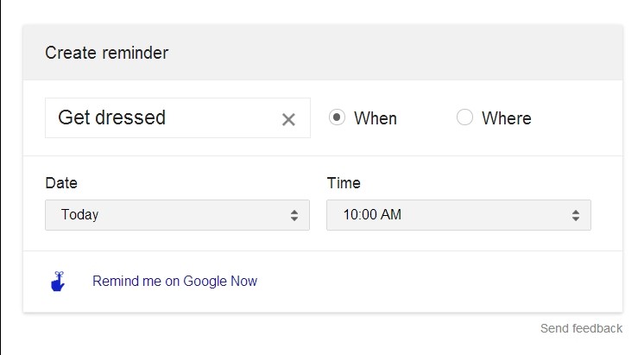Open the Date dropdown showing Today
The image size is (644, 355).
[x=177, y=215]
